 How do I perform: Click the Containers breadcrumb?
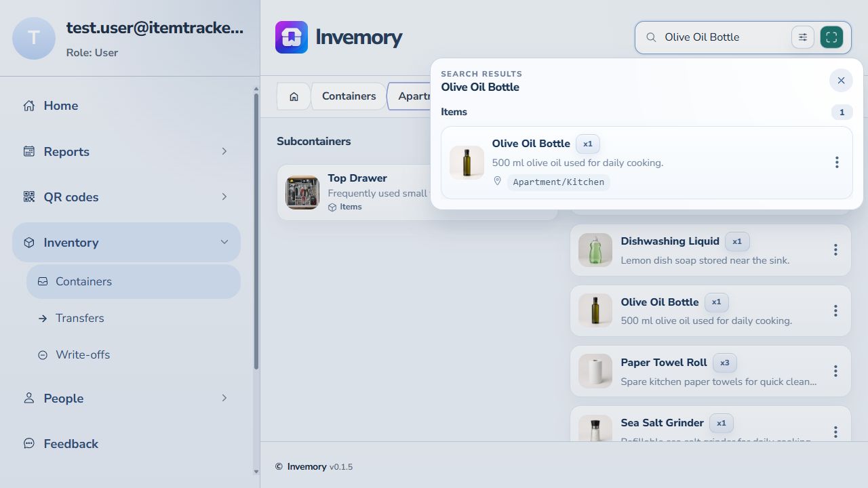(x=349, y=96)
